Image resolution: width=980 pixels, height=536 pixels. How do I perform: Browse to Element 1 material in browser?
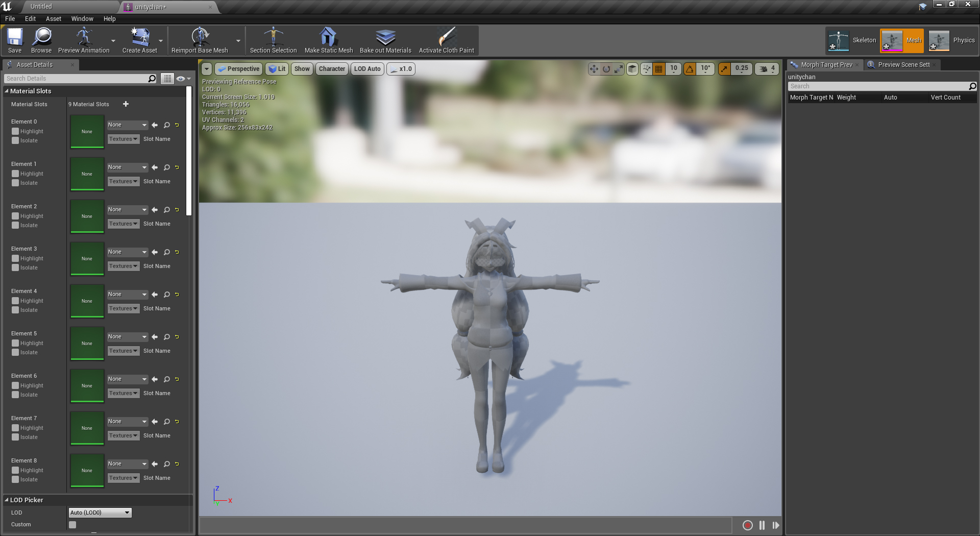tap(166, 167)
